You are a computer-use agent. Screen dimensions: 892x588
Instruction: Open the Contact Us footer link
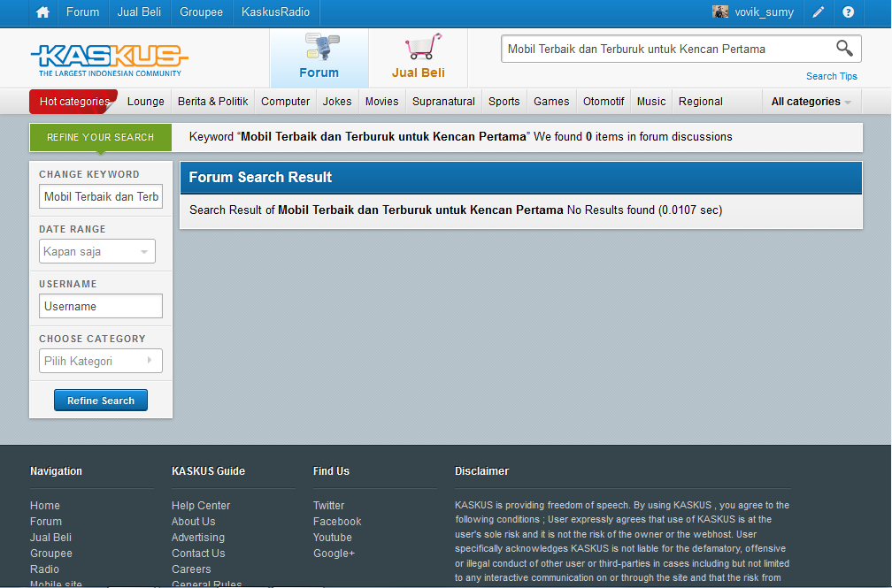(198, 554)
